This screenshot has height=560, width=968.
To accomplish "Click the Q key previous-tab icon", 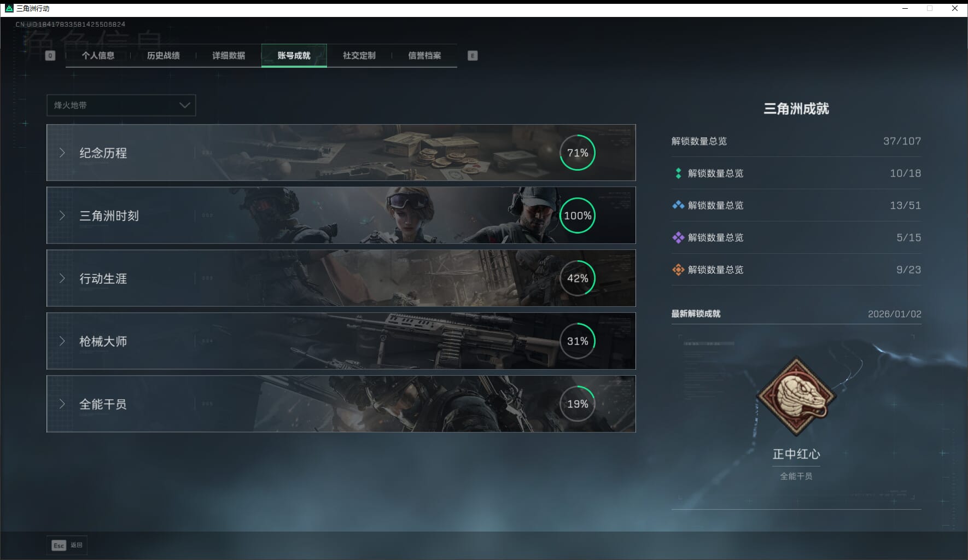I will (x=50, y=55).
